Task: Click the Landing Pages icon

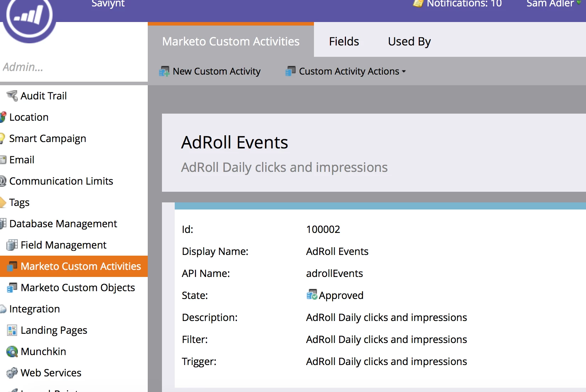Action: [12, 330]
